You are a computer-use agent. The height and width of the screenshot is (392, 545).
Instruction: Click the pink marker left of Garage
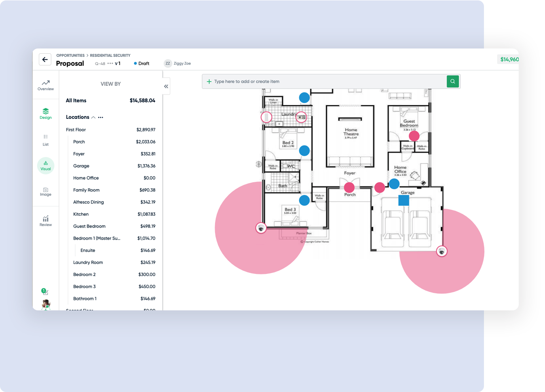[x=380, y=187]
